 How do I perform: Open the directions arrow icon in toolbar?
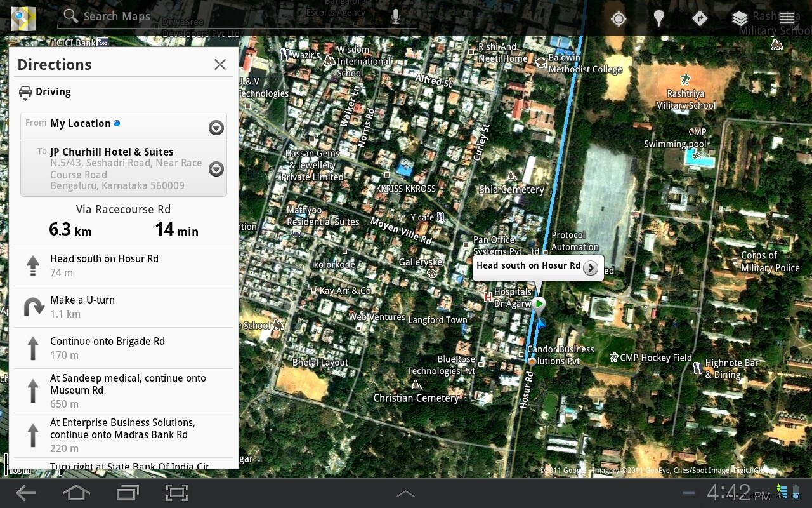699,18
